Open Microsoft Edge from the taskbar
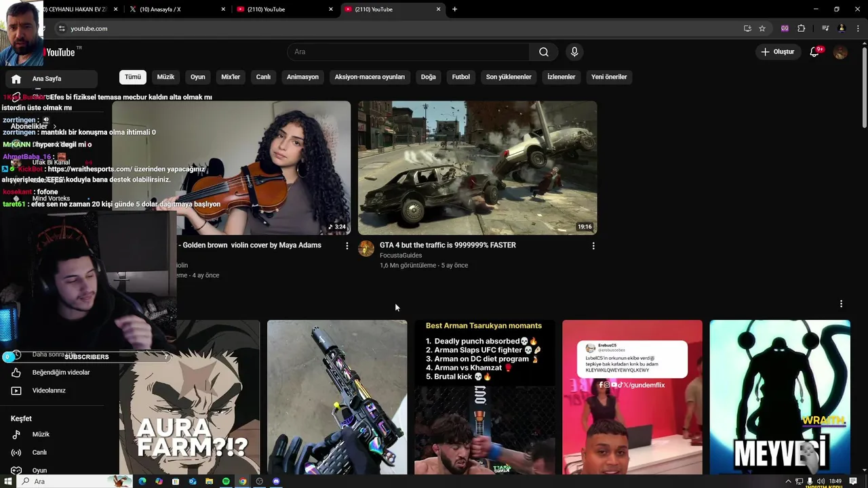This screenshot has width=868, height=488. coord(142,481)
